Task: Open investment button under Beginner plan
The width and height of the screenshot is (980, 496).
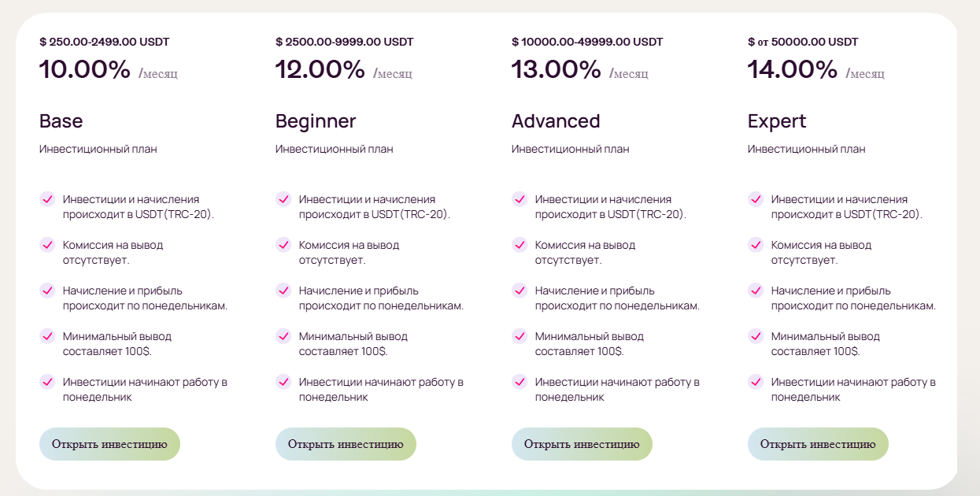Action: click(x=346, y=444)
